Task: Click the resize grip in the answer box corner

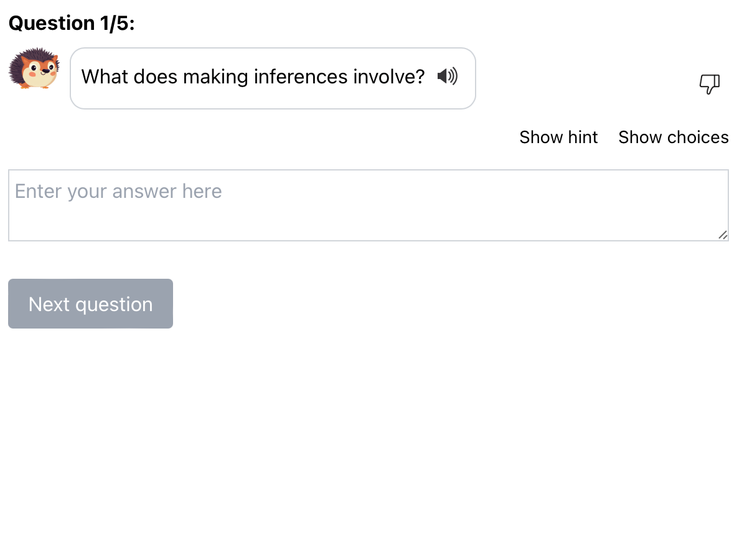Action: (x=722, y=235)
